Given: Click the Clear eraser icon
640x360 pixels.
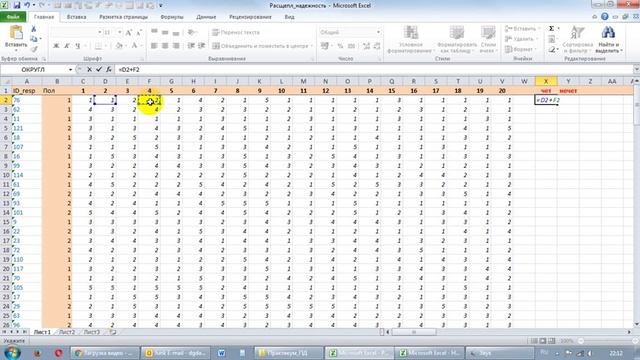Looking at the screenshot, I should click(x=551, y=49).
